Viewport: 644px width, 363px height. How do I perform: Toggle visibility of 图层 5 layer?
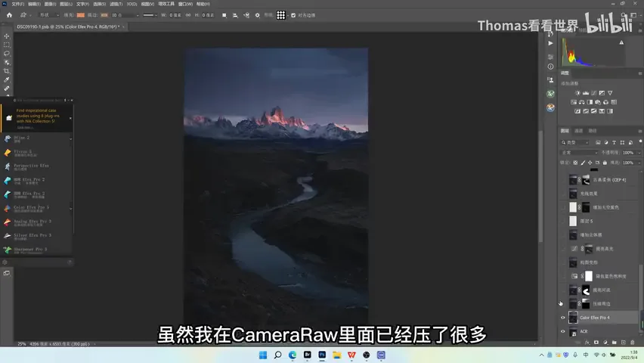click(x=563, y=221)
